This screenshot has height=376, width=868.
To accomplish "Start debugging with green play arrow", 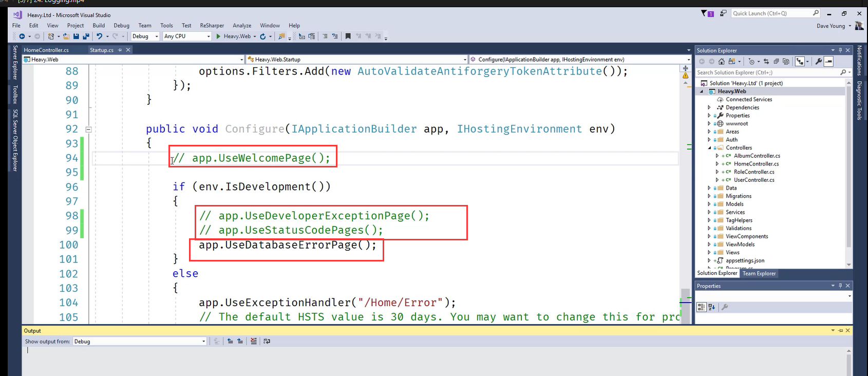I will (218, 36).
